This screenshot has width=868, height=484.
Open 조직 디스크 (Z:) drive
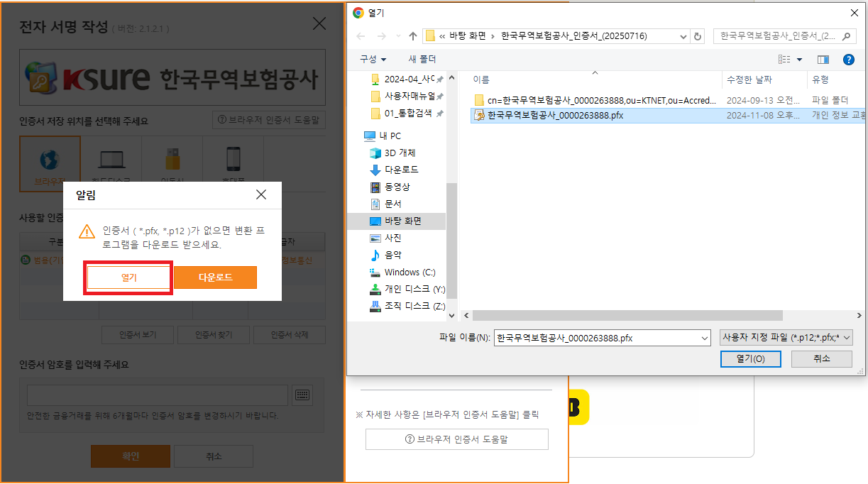pos(407,306)
